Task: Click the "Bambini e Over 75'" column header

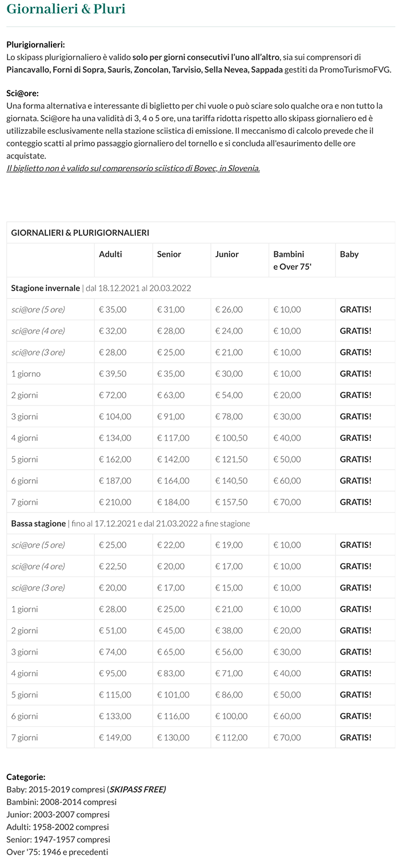Action: coord(289,260)
